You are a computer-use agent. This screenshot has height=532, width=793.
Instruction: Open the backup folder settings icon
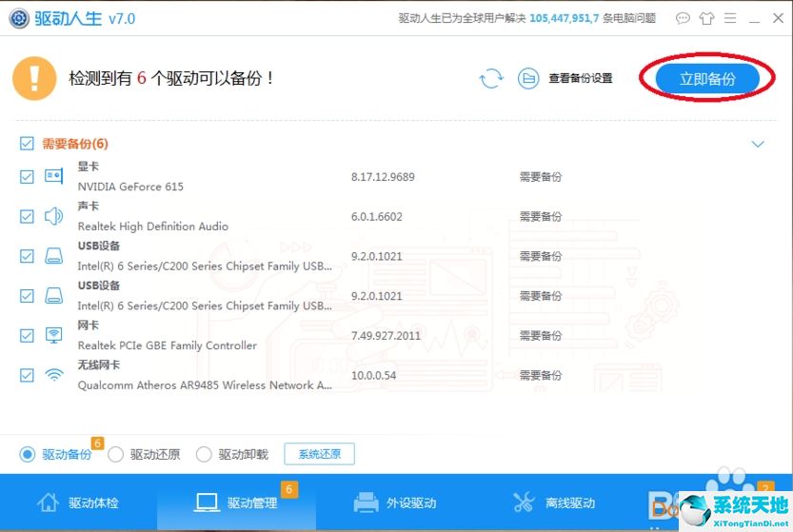(x=528, y=78)
